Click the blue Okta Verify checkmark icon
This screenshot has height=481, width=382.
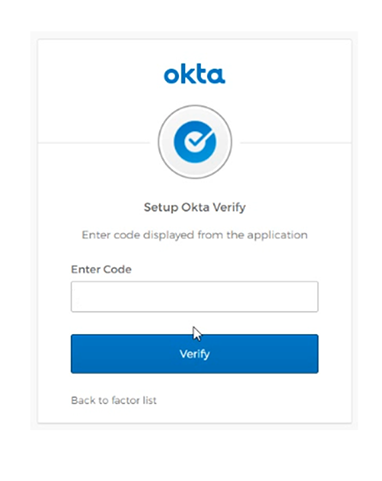coord(195,142)
